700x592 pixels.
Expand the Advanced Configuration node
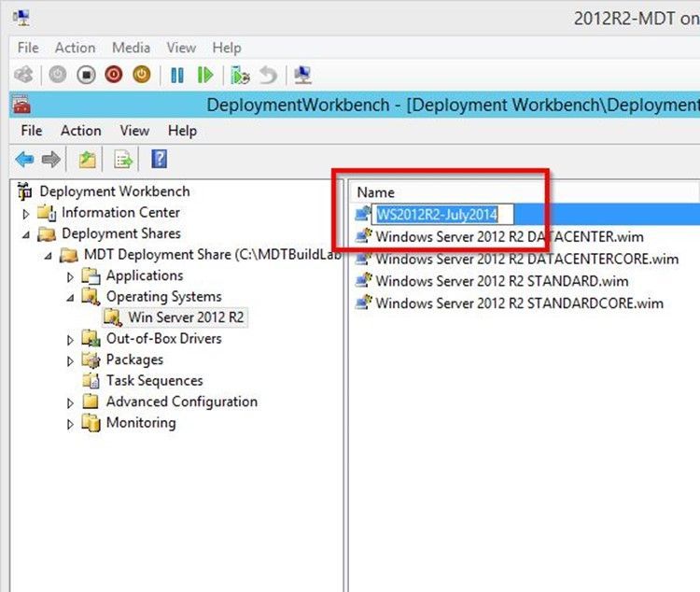(70, 403)
